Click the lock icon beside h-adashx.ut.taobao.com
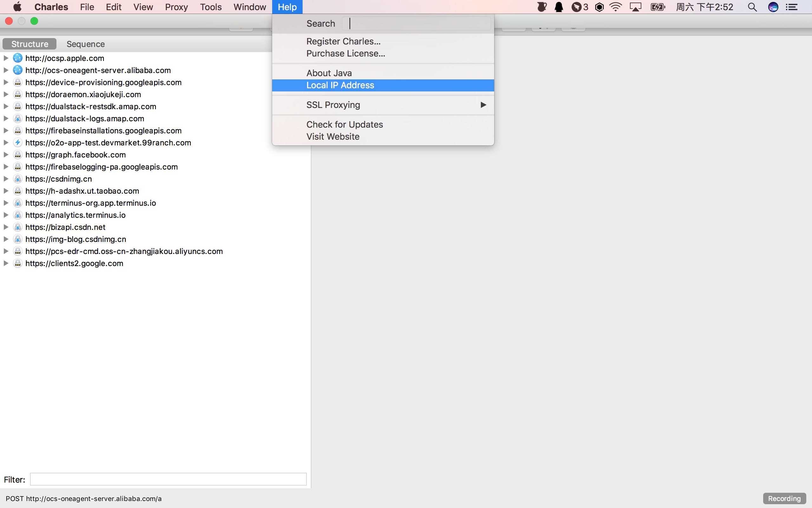 pyautogui.click(x=17, y=191)
